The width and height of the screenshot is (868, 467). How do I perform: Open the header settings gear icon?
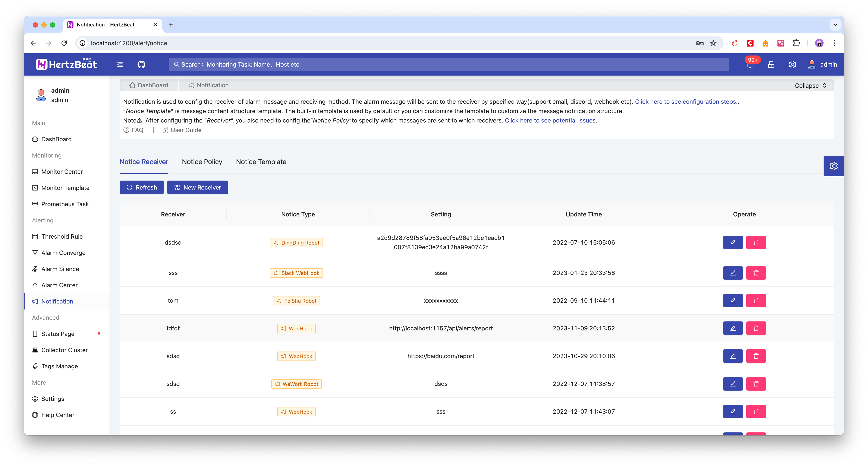[792, 65]
